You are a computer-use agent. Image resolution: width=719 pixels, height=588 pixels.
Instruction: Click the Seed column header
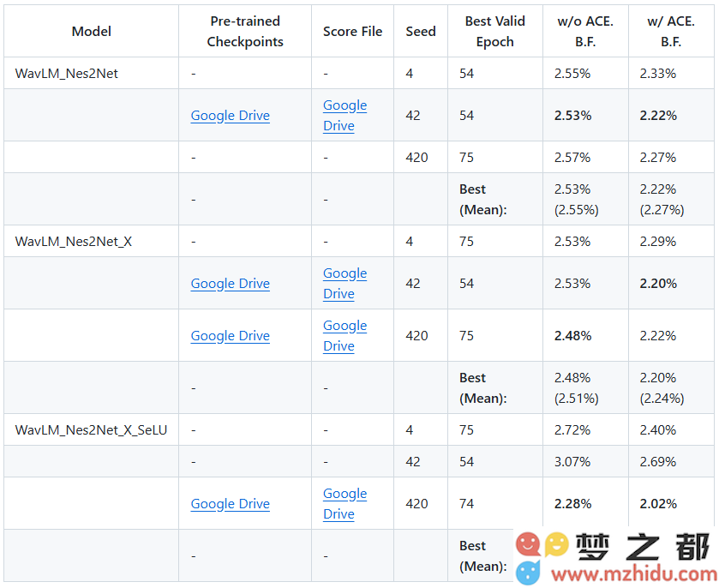[x=421, y=31]
